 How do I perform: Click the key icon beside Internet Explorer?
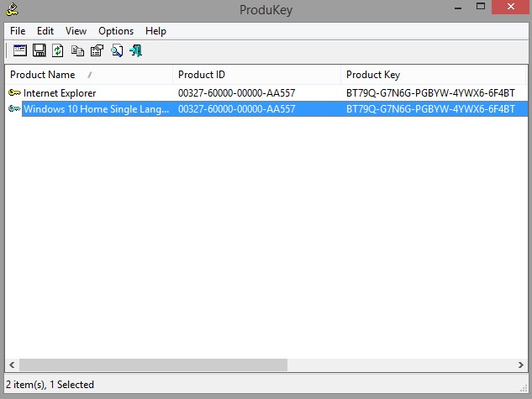14,92
